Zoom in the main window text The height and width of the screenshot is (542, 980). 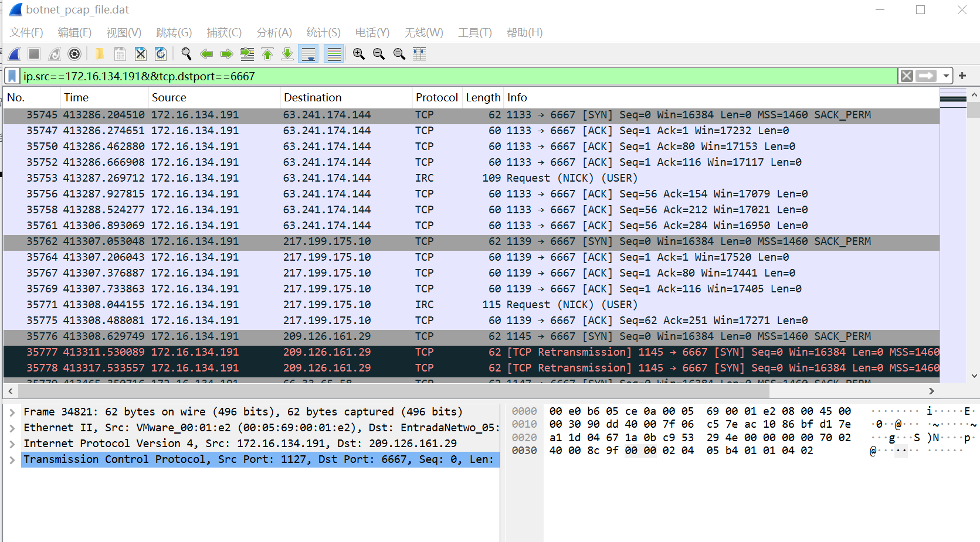click(359, 54)
